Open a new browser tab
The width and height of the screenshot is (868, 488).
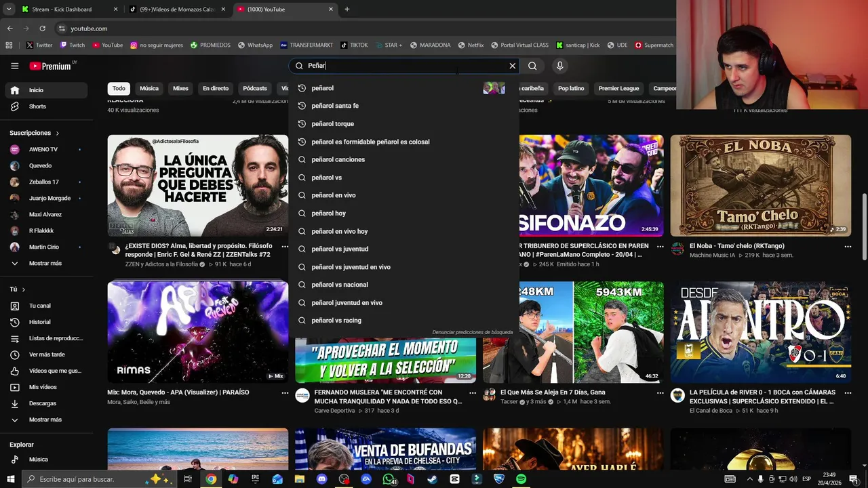347,9
